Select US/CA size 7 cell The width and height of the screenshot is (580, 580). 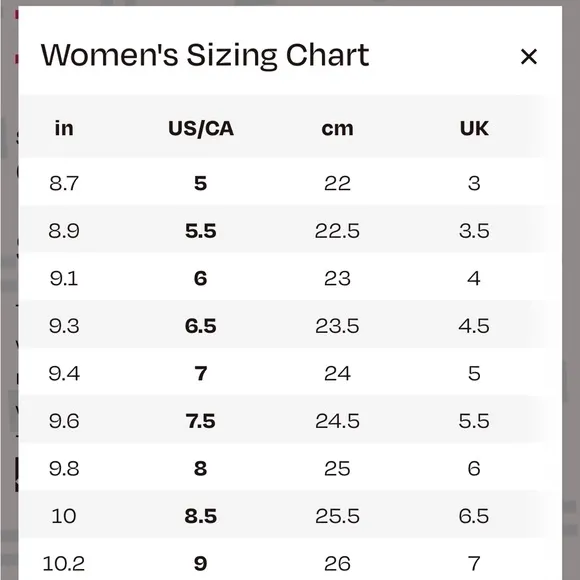(x=200, y=373)
